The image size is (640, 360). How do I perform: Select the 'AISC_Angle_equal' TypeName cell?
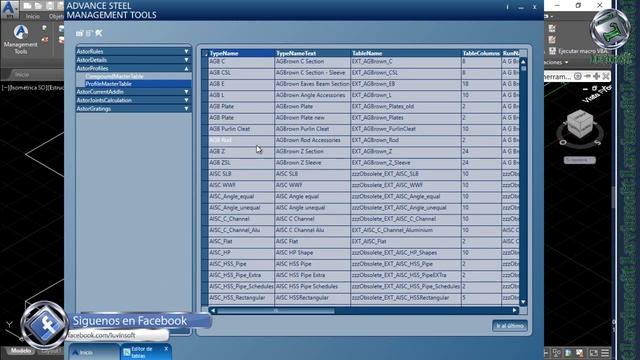(x=242, y=197)
